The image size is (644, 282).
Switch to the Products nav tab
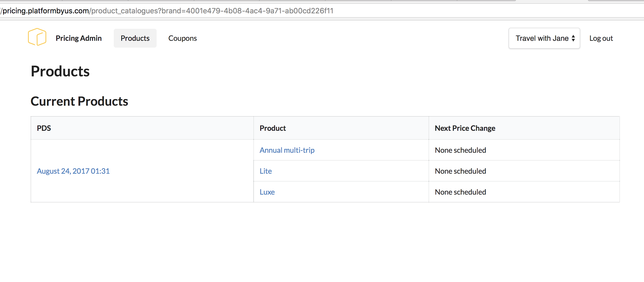pos(135,38)
